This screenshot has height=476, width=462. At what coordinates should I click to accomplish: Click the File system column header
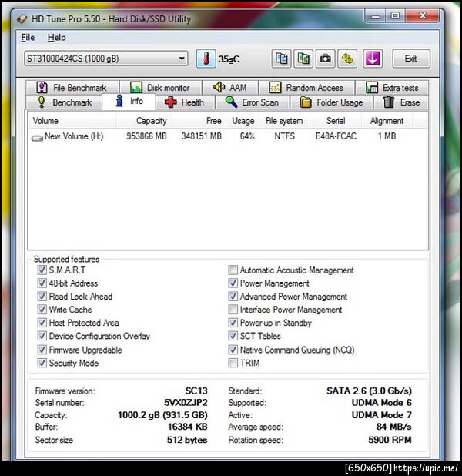point(284,121)
